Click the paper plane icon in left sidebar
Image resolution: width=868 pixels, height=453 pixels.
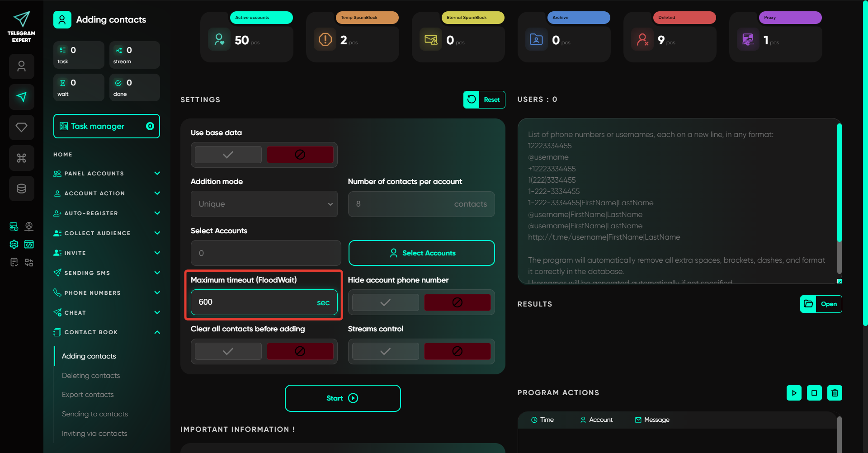(x=21, y=97)
